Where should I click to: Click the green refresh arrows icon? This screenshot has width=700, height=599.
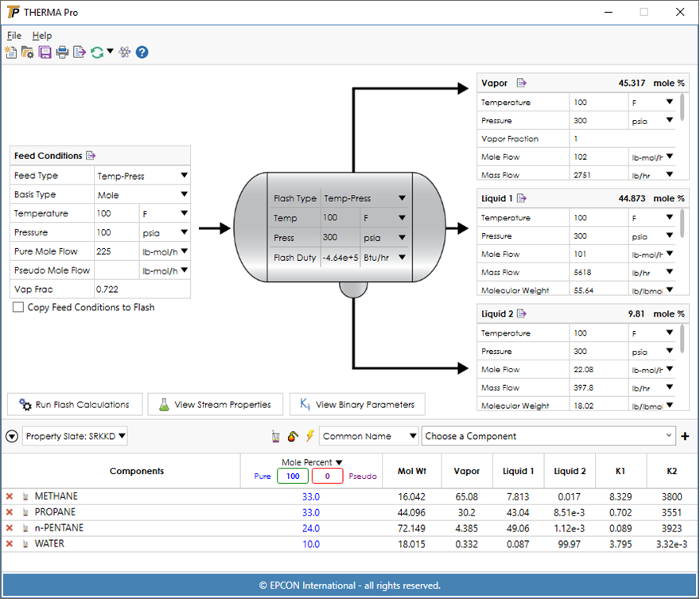coord(97,53)
